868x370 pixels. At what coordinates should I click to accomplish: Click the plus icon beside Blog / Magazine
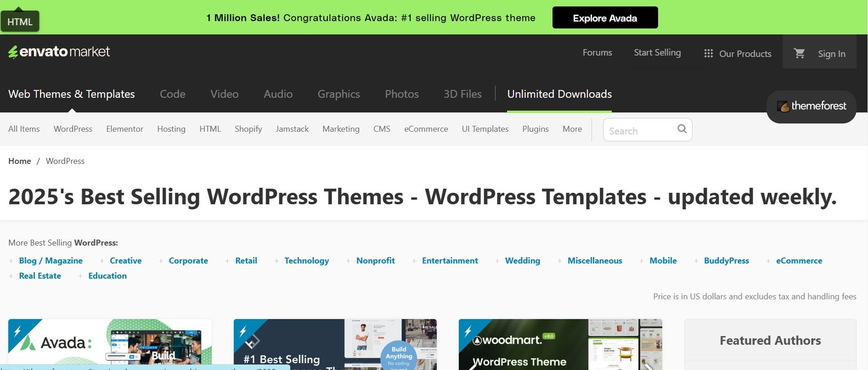pos(11,261)
